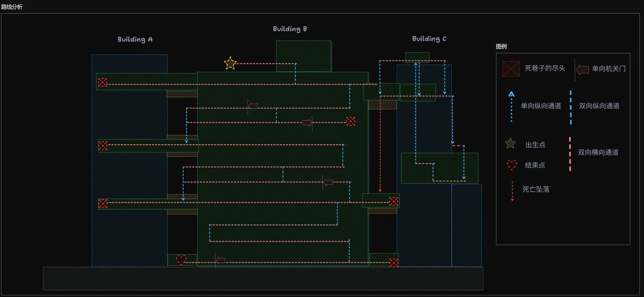Image resolution: width=644 pixels, height=297 pixels.
Task: Click the legend's dead-end X box icon
Action: click(511, 69)
